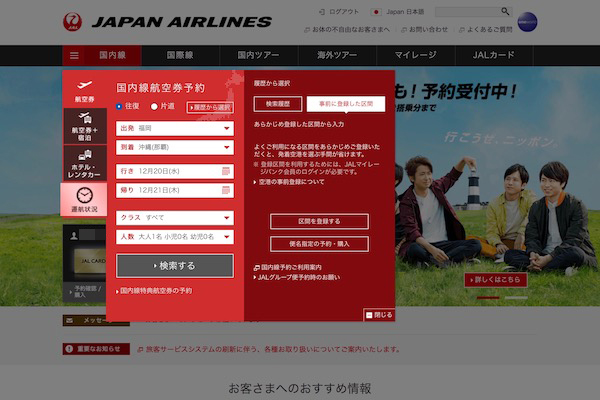Open the 運航状況 clock icon
Screen dimensions: 600x400
[84, 200]
